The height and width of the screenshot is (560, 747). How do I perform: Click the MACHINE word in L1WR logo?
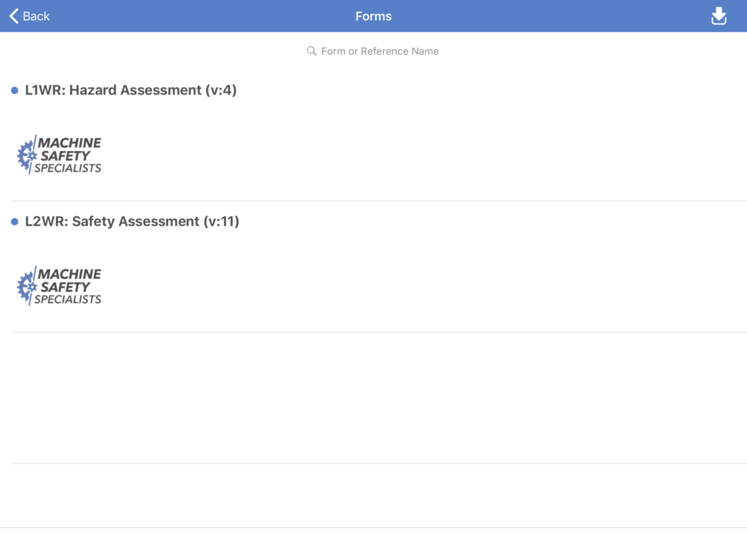[70, 142]
